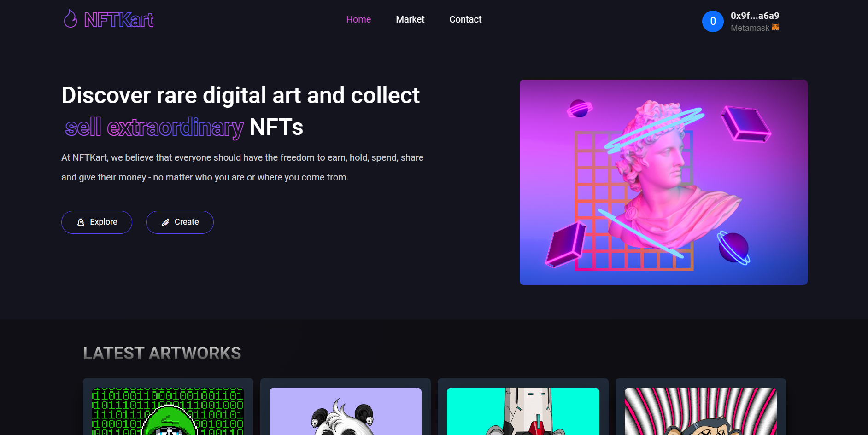Open the ape artwork with striped background

[x=700, y=411]
